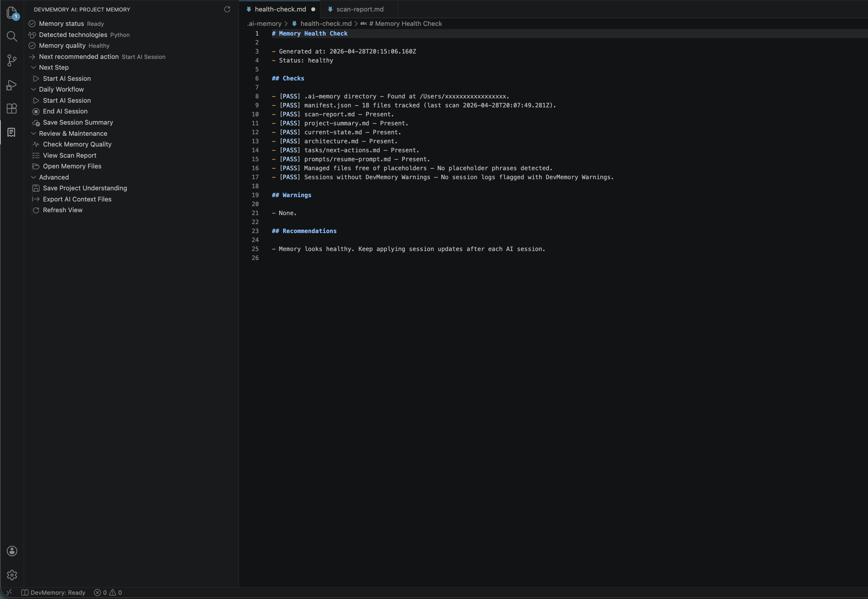
Task: Refresh the Project Memory panel
Action: tap(227, 9)
